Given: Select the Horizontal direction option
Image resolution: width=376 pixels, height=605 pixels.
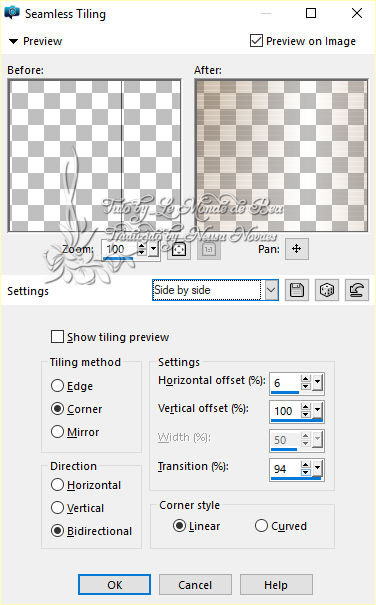Looking at the screenshot, I should pyautogui.click(x=58, y=485).
